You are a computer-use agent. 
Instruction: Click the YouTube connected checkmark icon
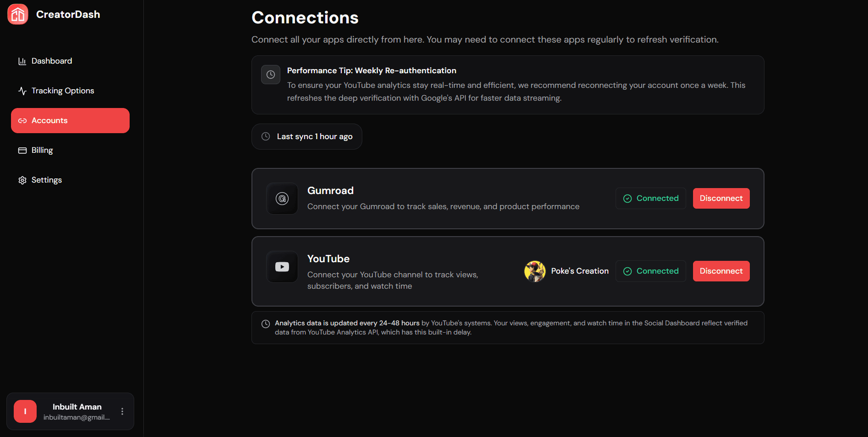(628, 271)
